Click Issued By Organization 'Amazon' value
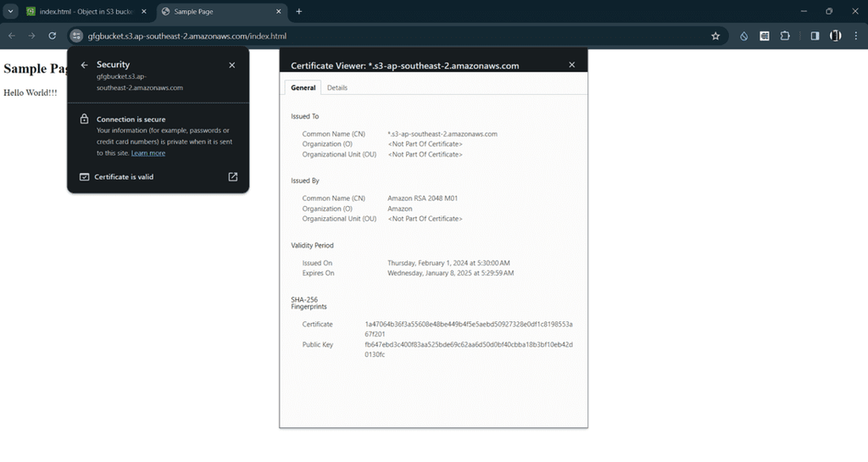868x462 pixels. [x=400, y=209]
